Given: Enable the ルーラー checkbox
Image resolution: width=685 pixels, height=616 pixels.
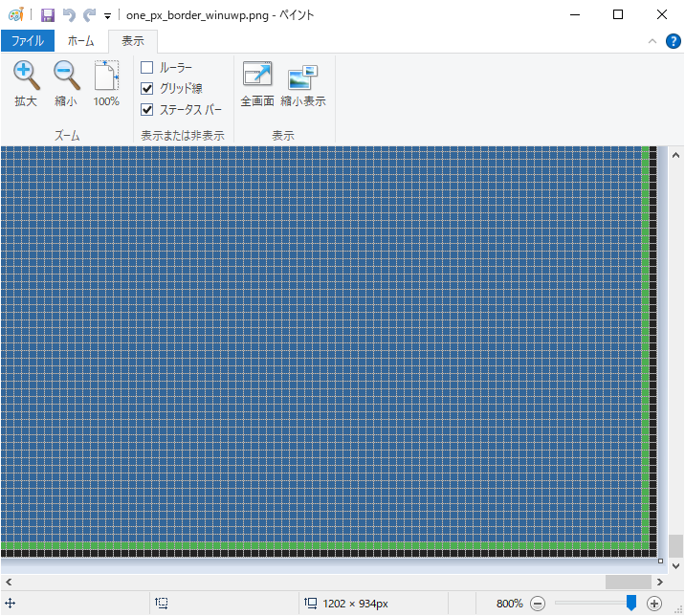Looking at the screenshot, I should click(146, 67).
